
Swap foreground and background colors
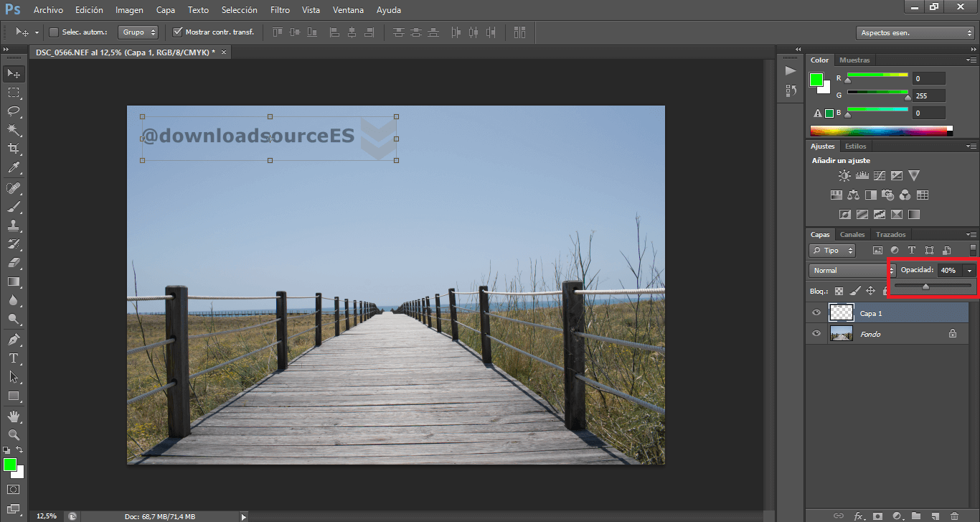click(20, 450)
